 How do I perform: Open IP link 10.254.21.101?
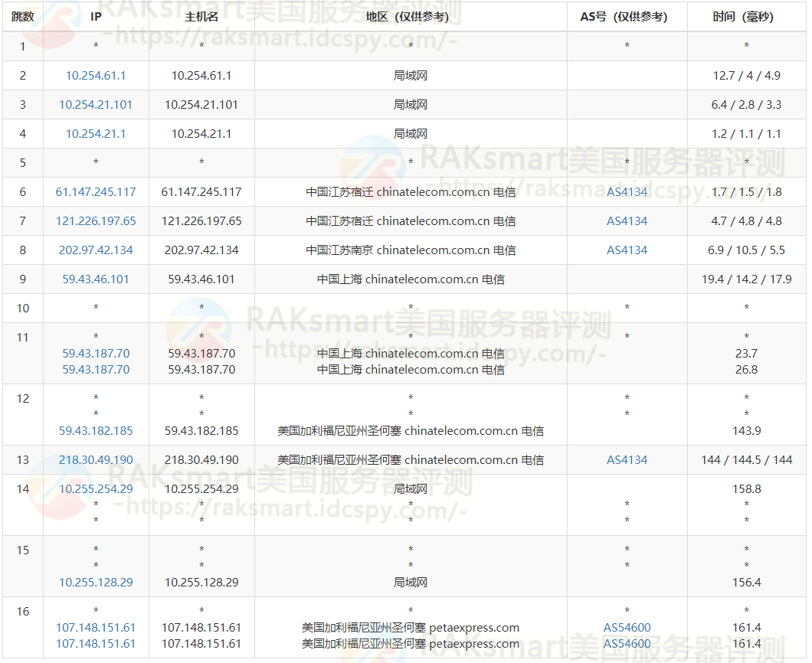click(96, 105)
